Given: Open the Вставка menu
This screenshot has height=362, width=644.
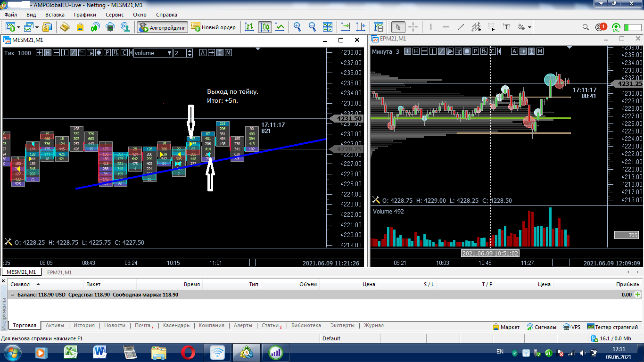Looking at the screenshot, I should (x=55, y=15).
